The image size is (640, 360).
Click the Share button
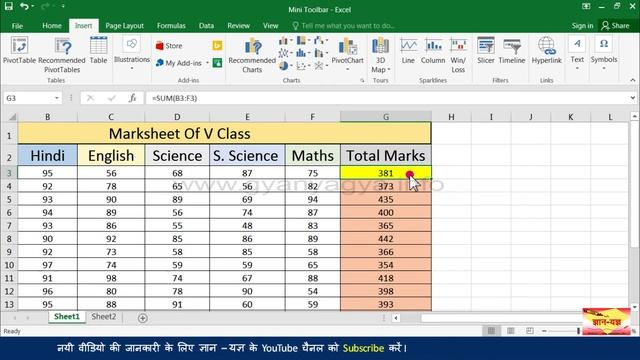616,26
